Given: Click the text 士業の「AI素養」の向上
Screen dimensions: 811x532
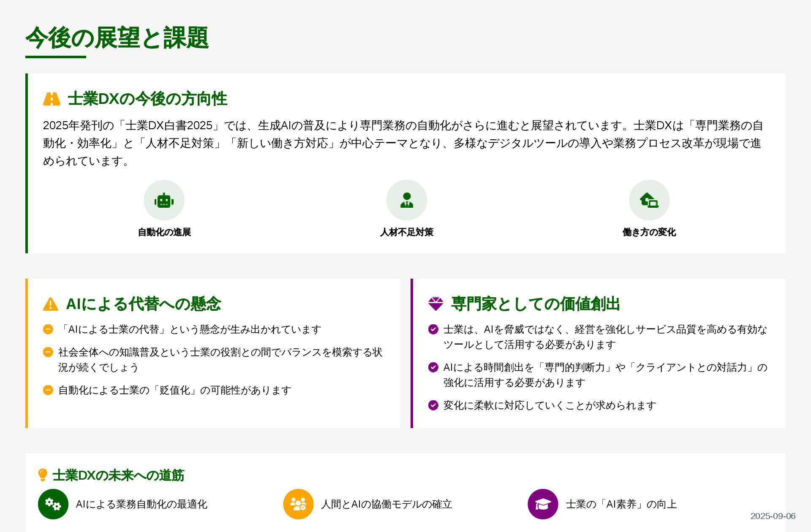Looking at the screenshot, I should tap(621, 504).
